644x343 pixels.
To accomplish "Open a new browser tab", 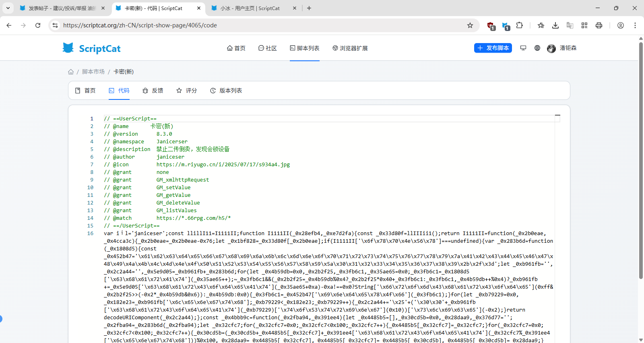I will click(309, 8).
